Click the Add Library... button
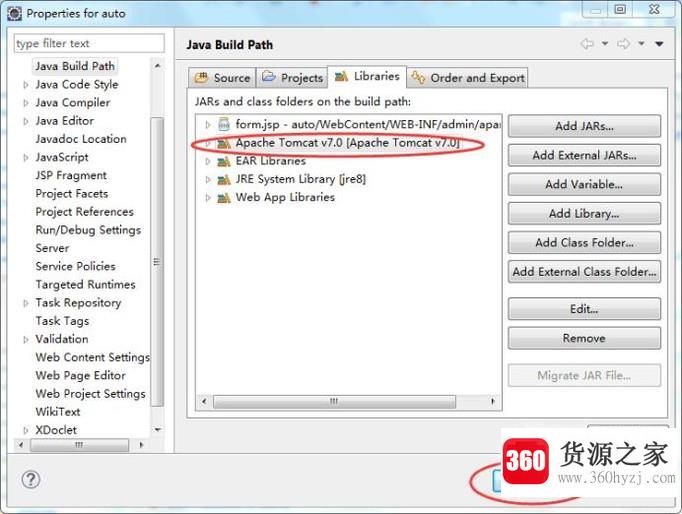Viewport: 682px width, 514px height. pyautogui.click(x=584, y=214)
